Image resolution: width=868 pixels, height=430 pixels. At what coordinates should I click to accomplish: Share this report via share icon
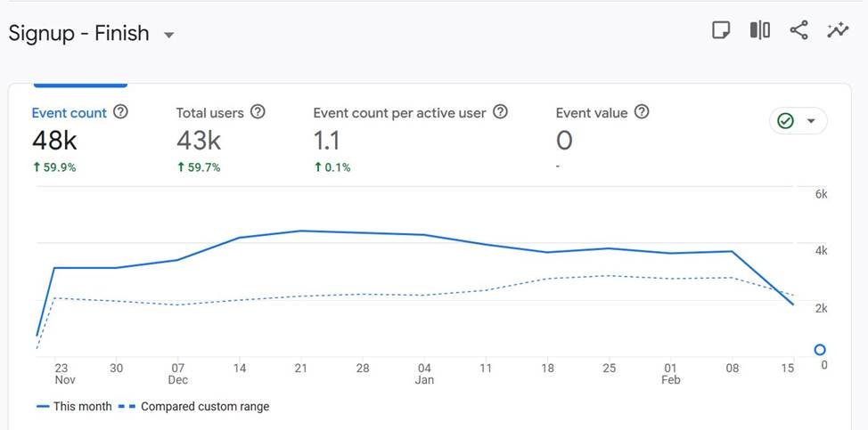tap(798, 31)
